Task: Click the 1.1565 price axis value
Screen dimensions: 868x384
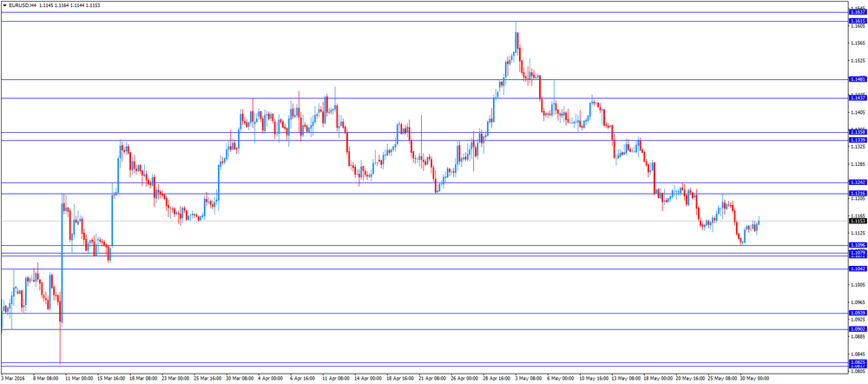Action: coord(858,43)
